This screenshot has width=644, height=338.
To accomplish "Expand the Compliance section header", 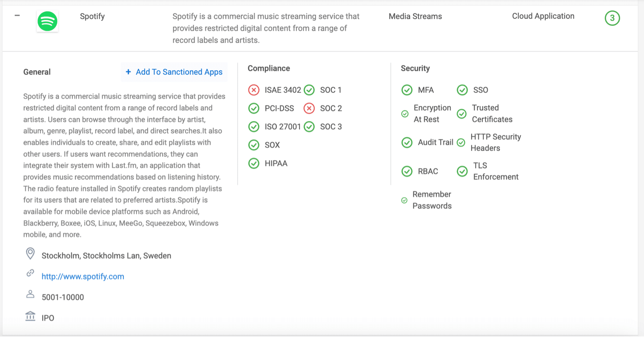I will coord(268,68).
